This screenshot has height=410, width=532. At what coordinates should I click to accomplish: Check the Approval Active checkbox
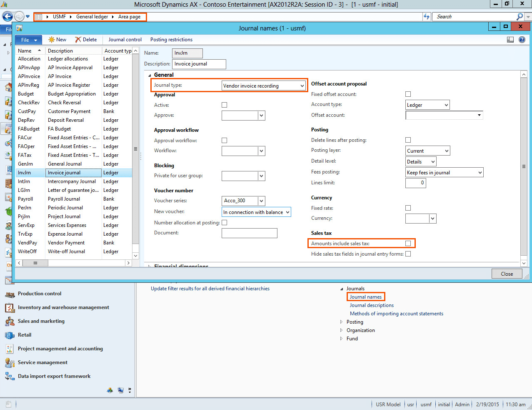[225, 105]
